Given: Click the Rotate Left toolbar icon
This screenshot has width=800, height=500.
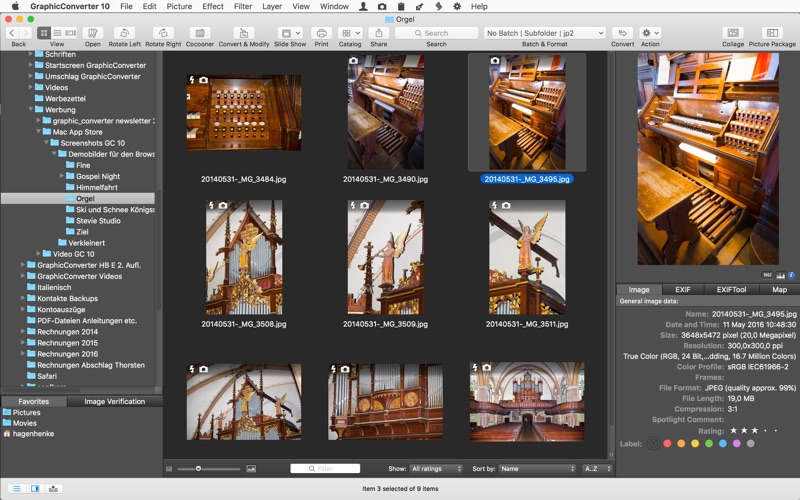Looking at the screenshot, I should [124, 33].
